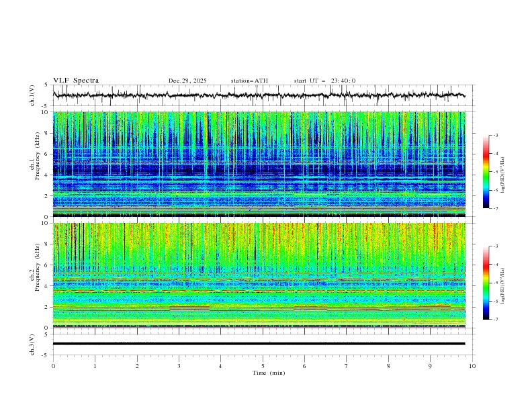This screenshot has width=532, height=411.
Task: Click the 3 minute time axis label
Action: (x=179, y=365)
